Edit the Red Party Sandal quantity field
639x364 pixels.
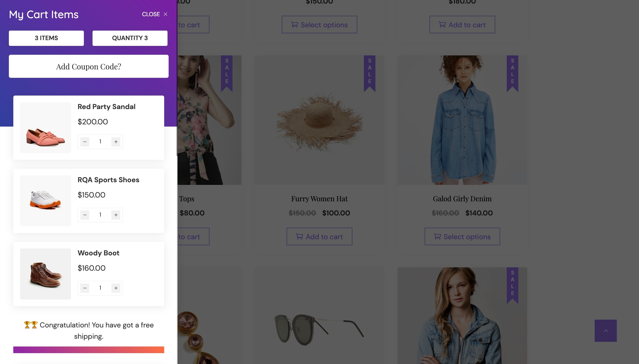100,142
